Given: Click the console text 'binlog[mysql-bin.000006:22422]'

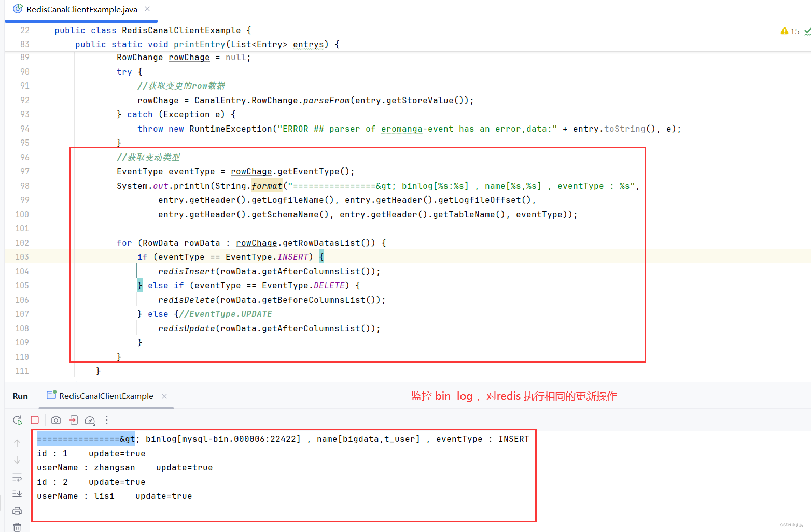Looking at the screenshot, I should pos(223,439).
